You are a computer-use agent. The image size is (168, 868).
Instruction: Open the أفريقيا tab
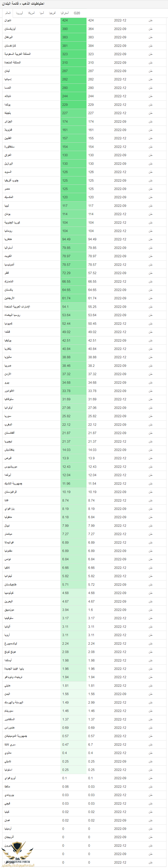53,13
